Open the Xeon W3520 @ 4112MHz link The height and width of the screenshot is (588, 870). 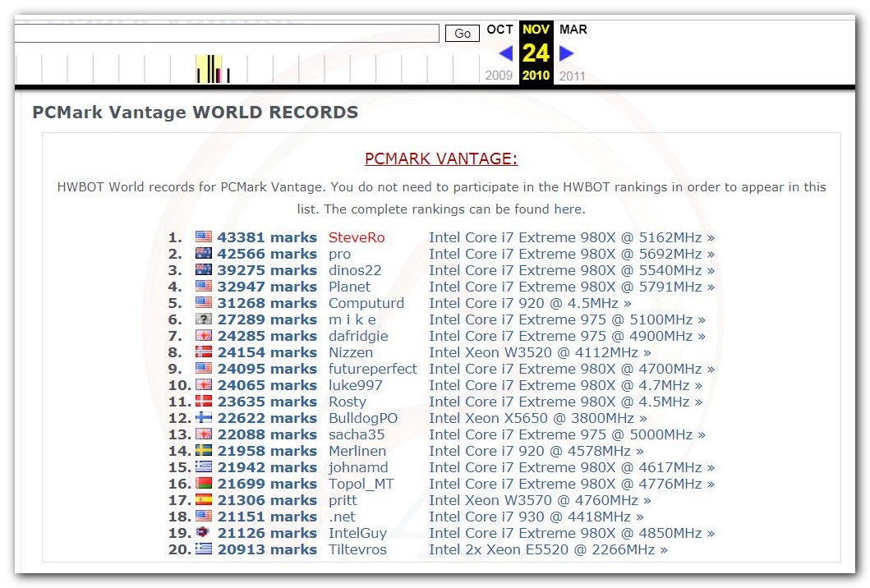click(x=540, y=352)
